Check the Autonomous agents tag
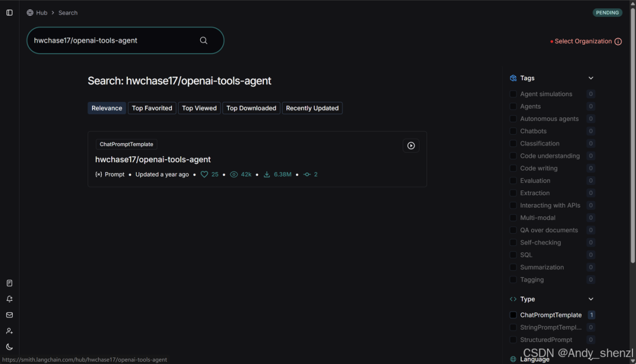 click(513, 118)
